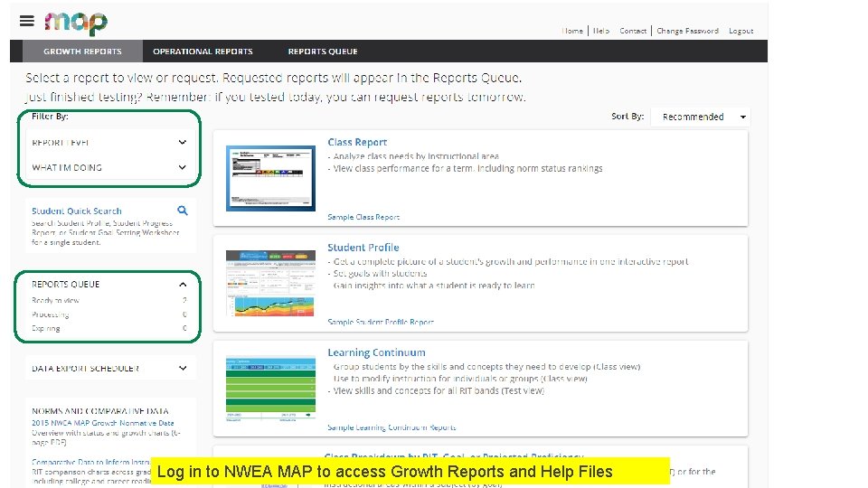Click the MAP logo
Viewport: 868px width, 488px height.
[x=76, y=23]
